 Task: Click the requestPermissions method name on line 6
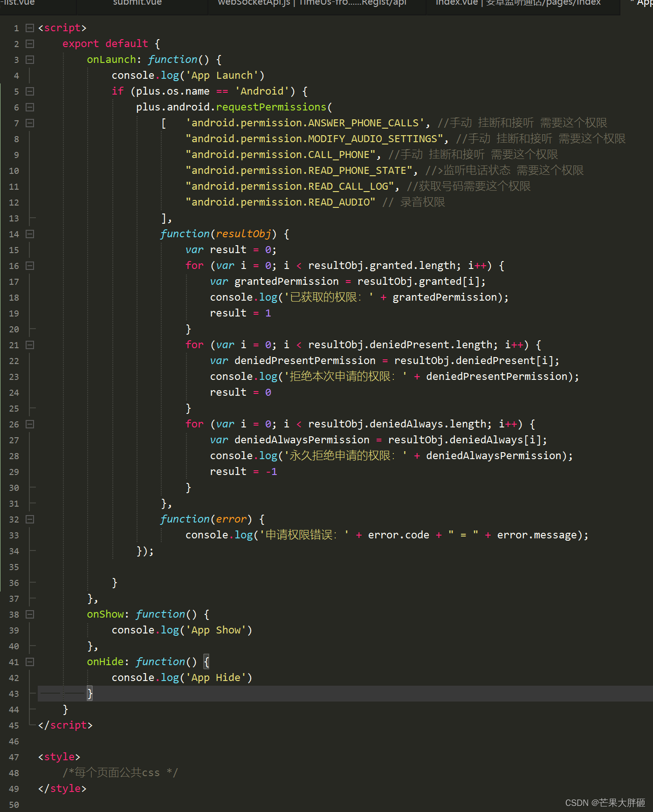point(271,107)
